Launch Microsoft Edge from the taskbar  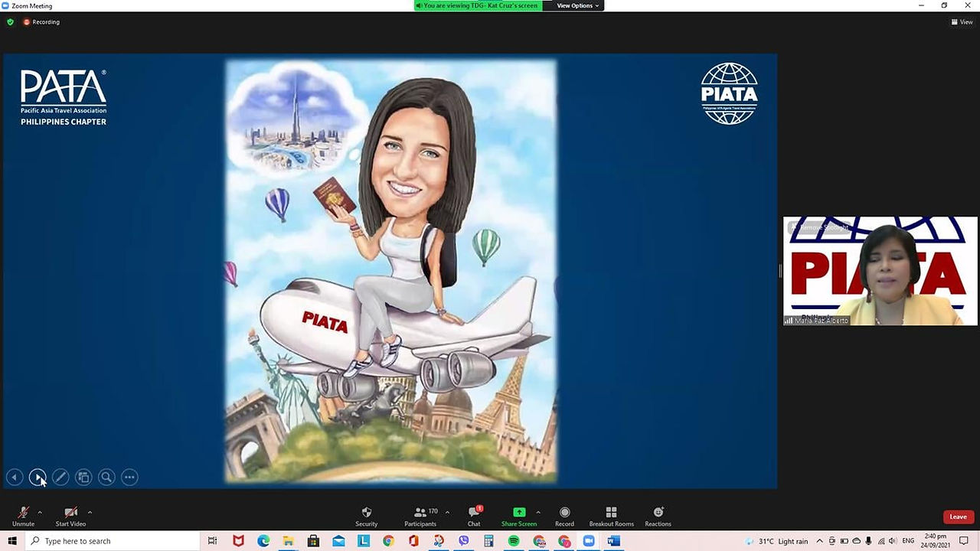263,541
